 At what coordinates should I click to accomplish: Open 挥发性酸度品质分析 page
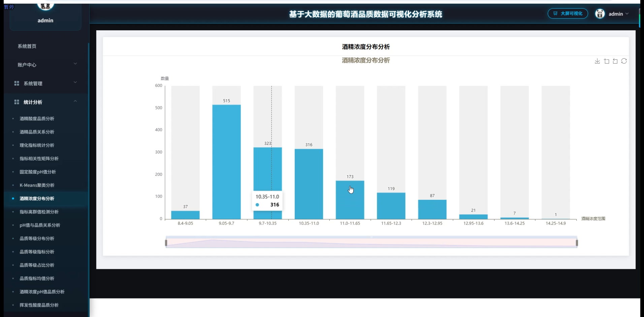pyautogui.click(x=39, y=305)
